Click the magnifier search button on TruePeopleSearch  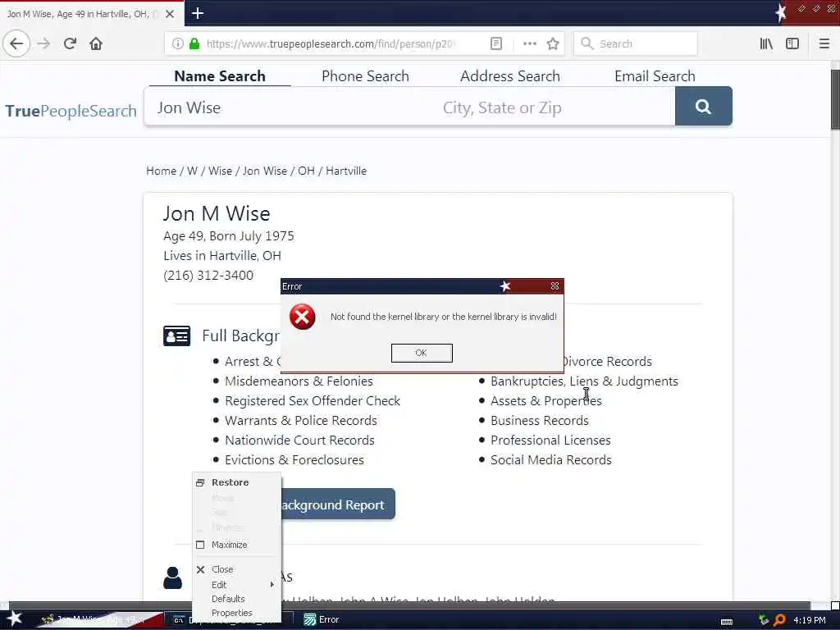(x=703, y=106)
